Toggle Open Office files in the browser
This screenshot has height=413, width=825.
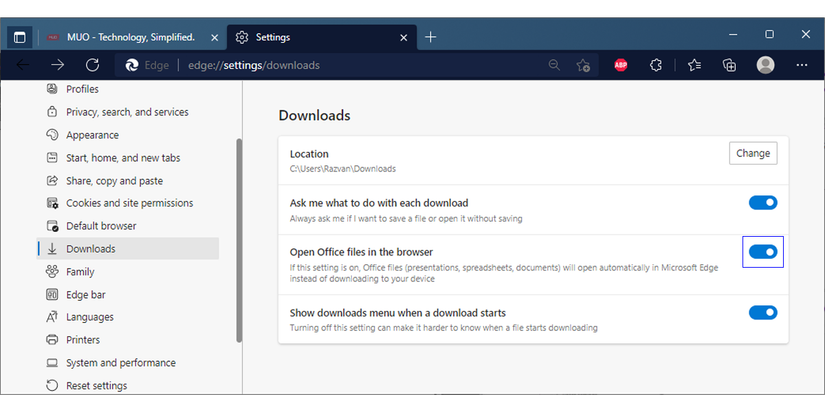763,252
